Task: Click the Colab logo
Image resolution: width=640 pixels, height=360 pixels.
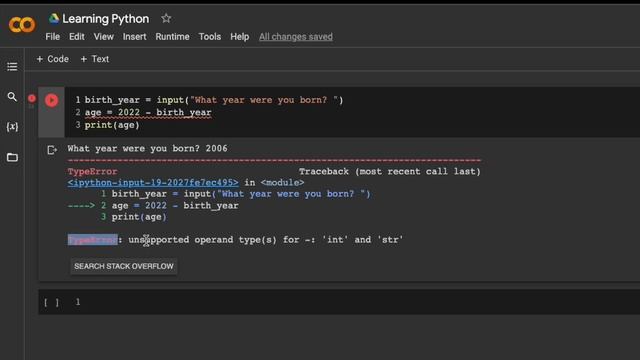Action: click(x=22, y=25)
